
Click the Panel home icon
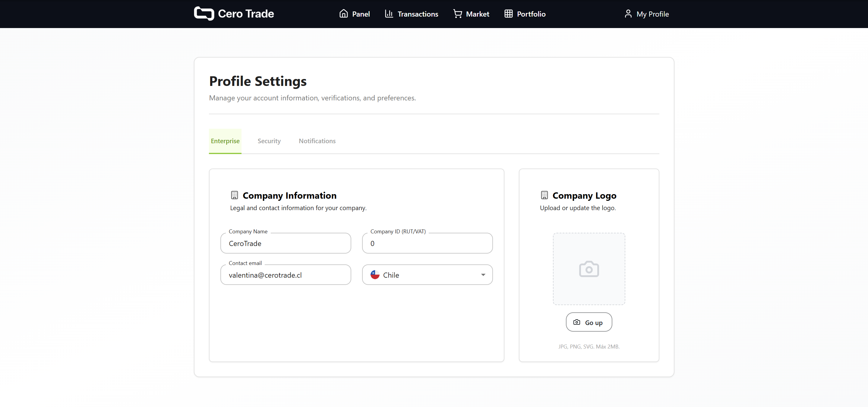[343, 14]
